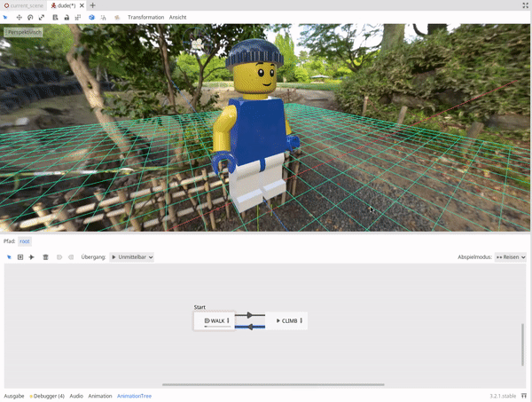This screenshot has width=532, height=402.
Task: Open the Abspielmodus Reisen dropdown
Action: point(511,257)
